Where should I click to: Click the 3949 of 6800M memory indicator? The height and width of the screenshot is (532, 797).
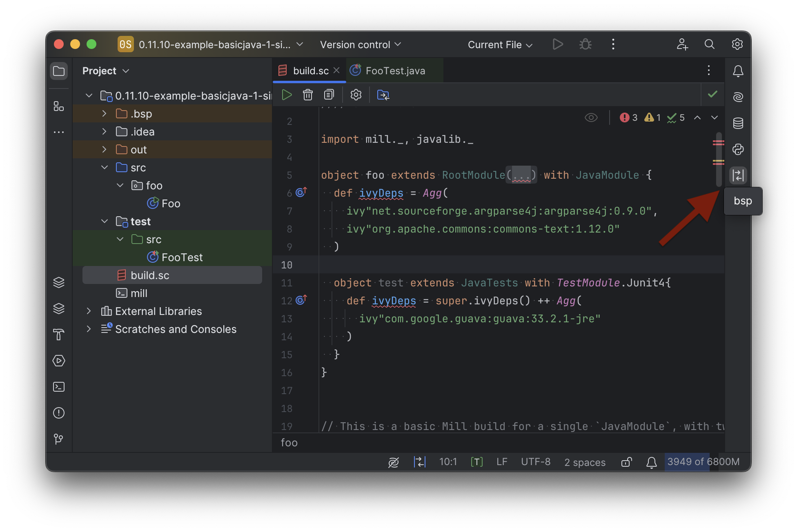coord(703,462)
